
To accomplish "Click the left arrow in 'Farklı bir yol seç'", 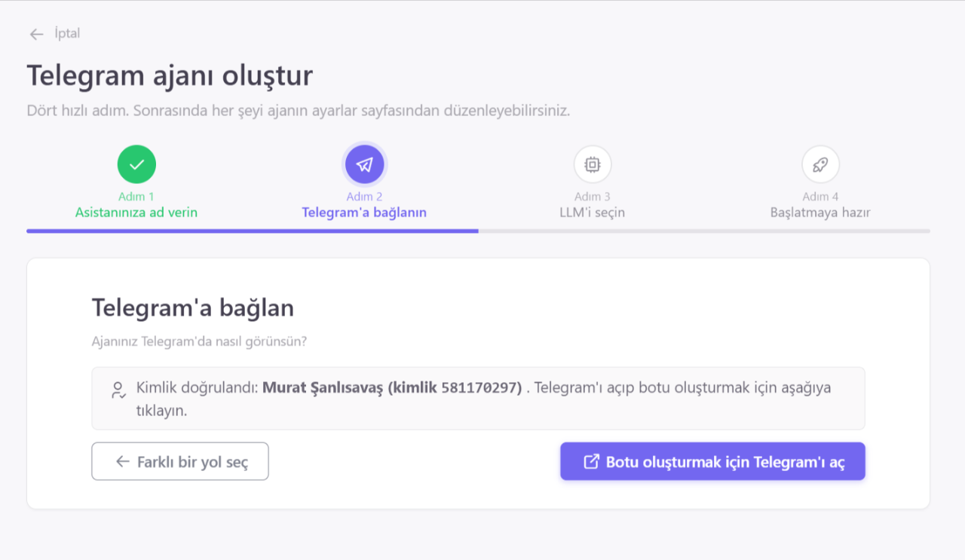I will pyautogui.click(x=123, y=461).
